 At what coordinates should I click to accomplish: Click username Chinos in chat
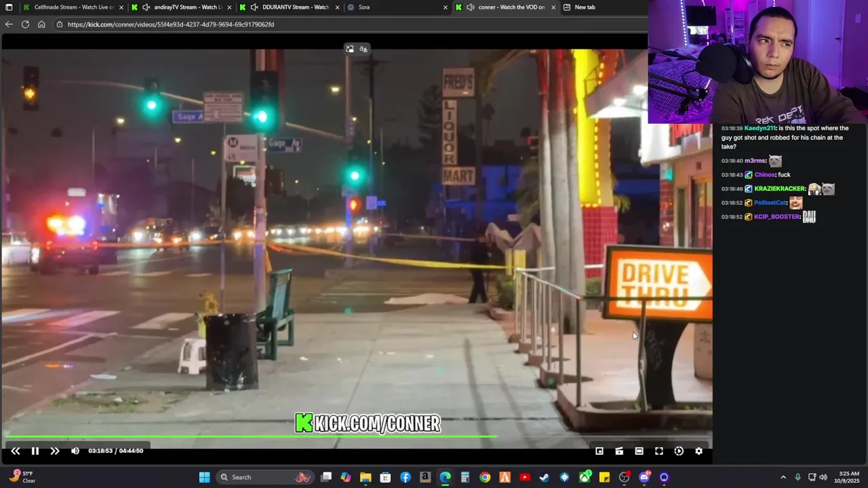[x=764, y=175]
